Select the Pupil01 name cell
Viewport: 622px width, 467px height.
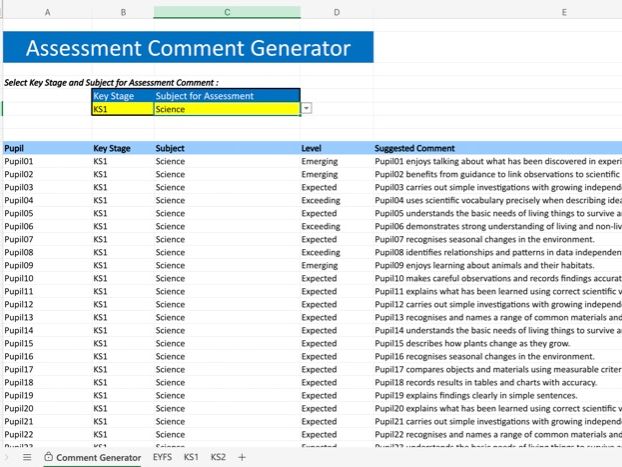point(47,161)
